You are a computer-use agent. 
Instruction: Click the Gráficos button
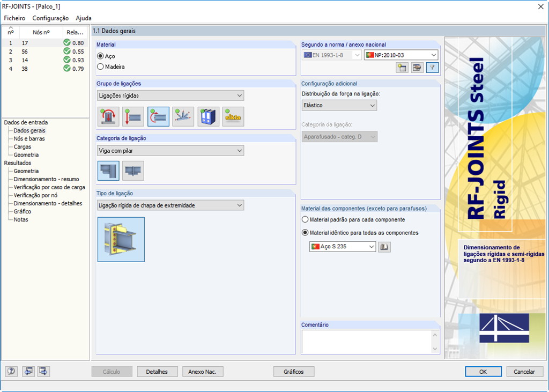[x=294, y=372]
